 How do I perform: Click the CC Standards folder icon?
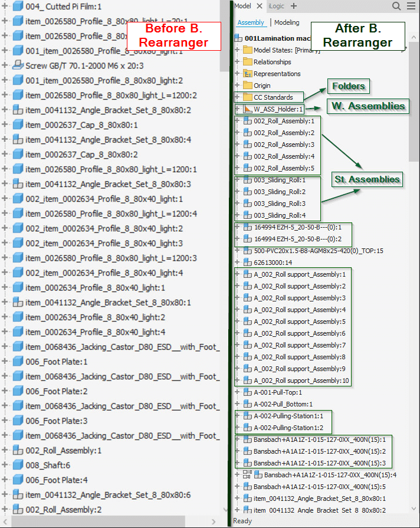[x=248, y=97]
